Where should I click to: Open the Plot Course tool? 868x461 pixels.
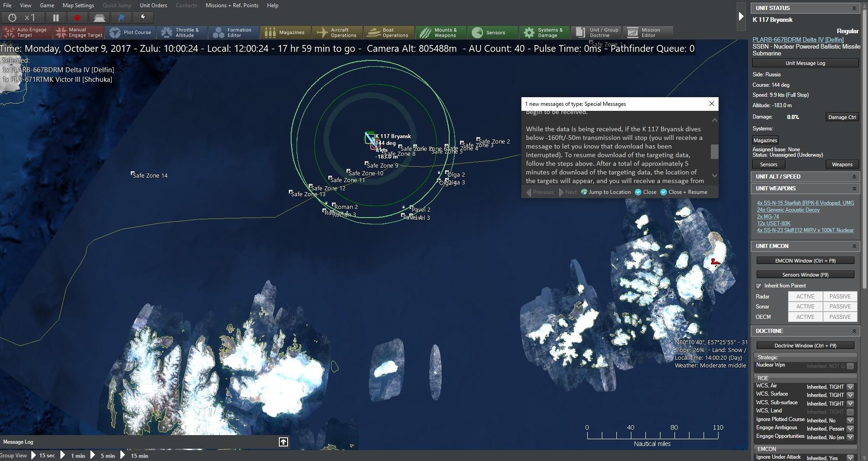pos(131,32)
